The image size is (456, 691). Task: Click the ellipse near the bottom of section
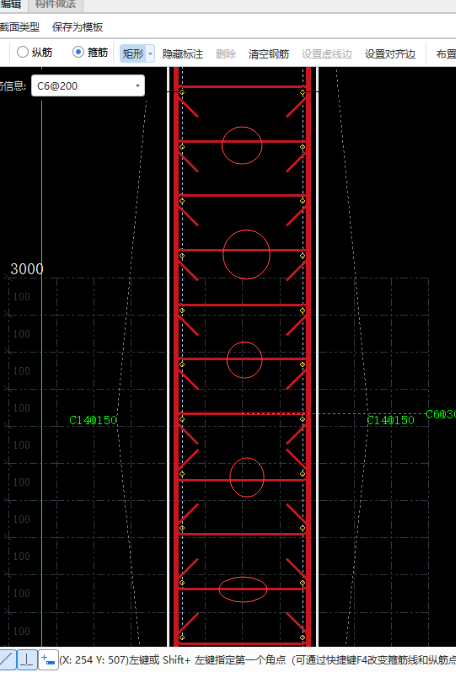[x=243, y=589]
